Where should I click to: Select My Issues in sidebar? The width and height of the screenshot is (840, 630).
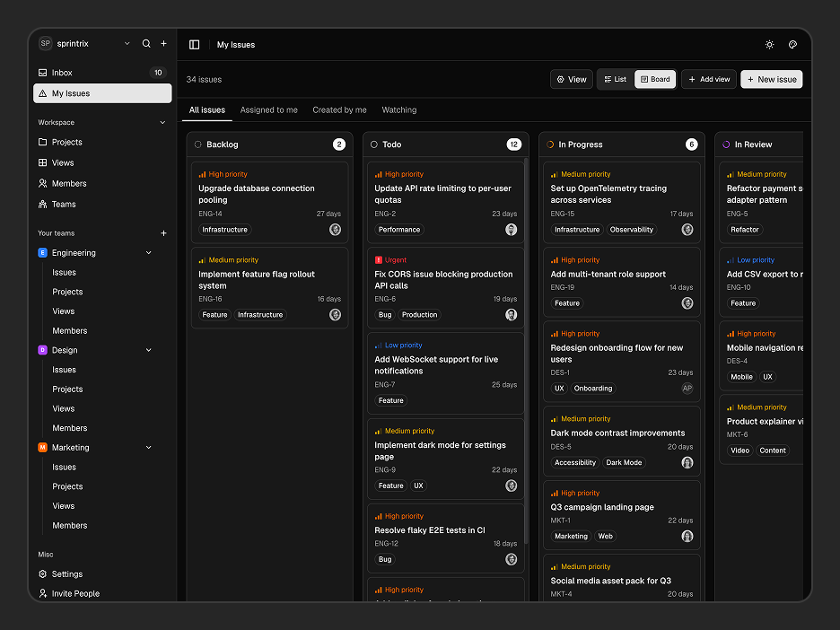pyautogui.click(x=102, y=93)
